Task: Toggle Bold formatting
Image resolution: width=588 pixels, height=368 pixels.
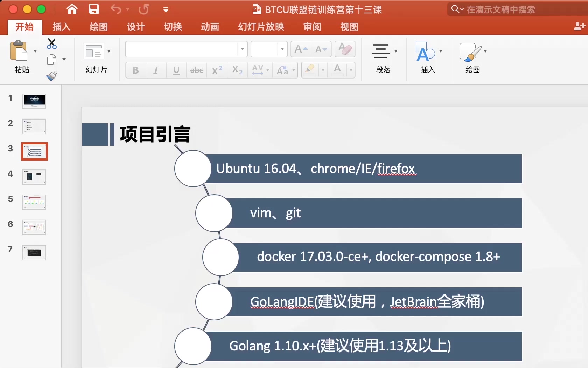Action: tap(135, 70)
